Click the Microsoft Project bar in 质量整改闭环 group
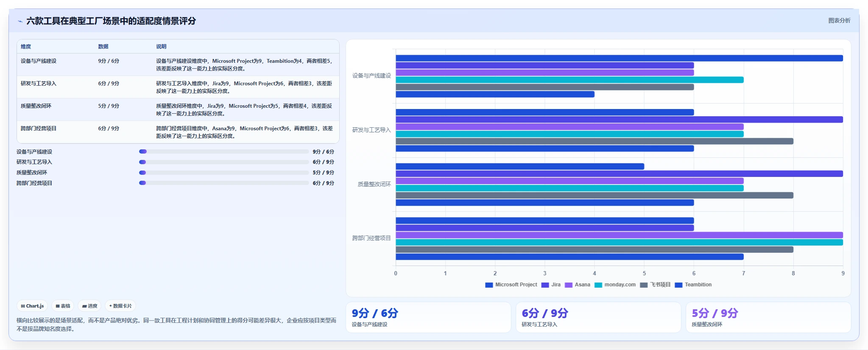Viewport: 868px width, 350px height. pyautogui.click(x=520, y=167)
